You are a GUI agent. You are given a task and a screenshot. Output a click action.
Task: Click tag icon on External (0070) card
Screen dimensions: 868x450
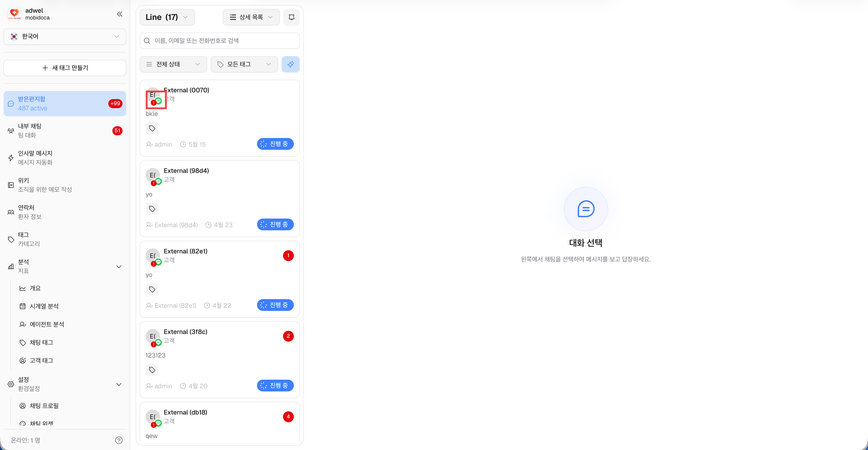coord(152,128)
